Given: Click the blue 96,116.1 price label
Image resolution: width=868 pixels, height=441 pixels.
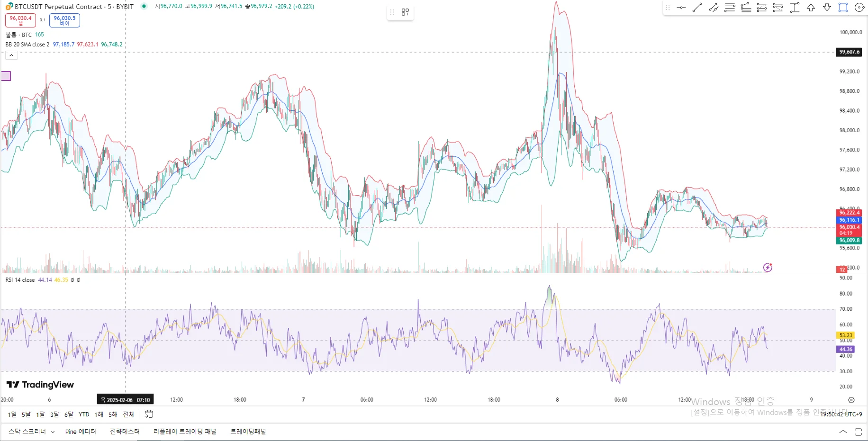Looking at the screenshot, I should (849, 220).
